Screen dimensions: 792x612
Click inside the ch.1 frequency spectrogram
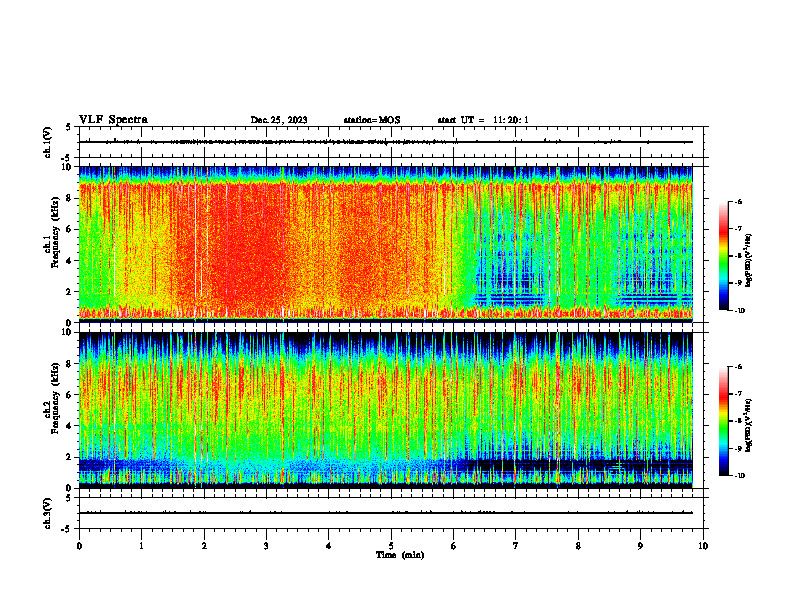[386, 244]
